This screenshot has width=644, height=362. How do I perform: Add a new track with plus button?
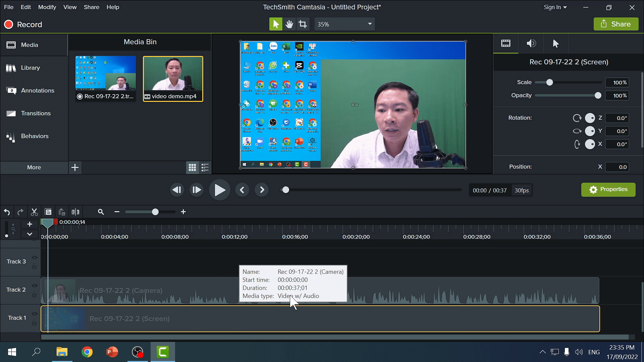click(x=30, y=224)
